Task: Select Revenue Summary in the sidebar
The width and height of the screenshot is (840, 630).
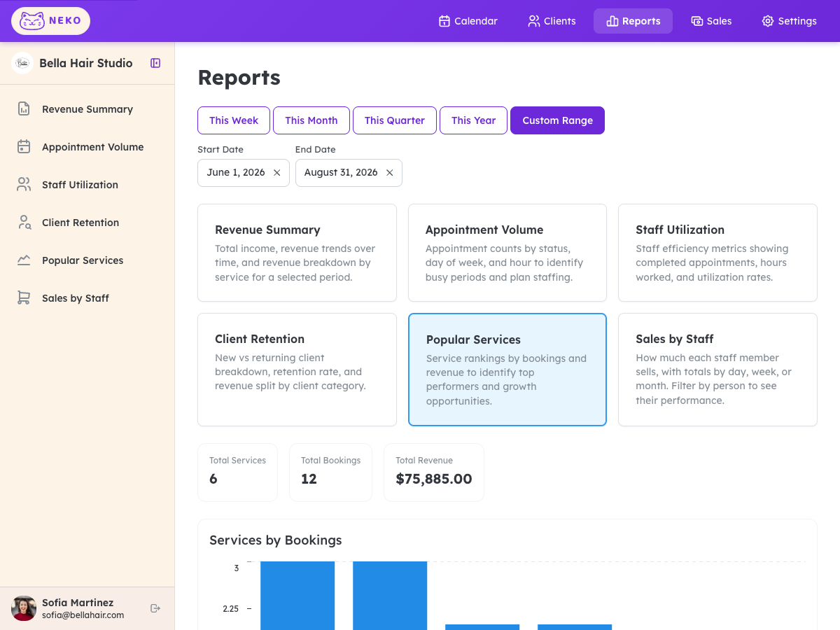Action: (87, 108)
